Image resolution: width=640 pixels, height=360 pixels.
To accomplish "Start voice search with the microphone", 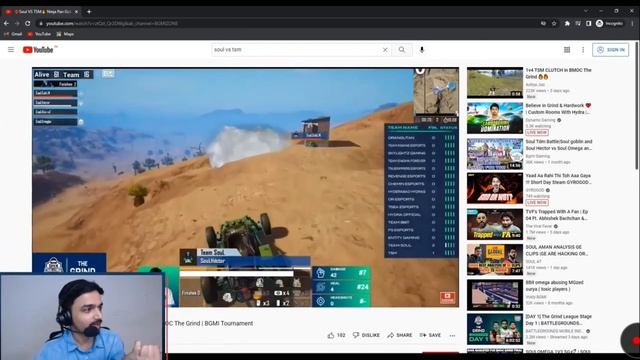I will [x=422, y=50].
